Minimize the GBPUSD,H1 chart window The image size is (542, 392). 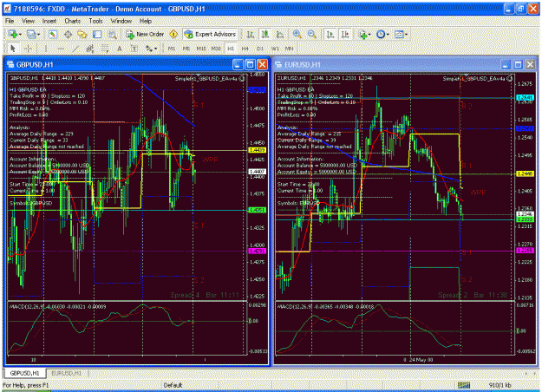point(238,65)
